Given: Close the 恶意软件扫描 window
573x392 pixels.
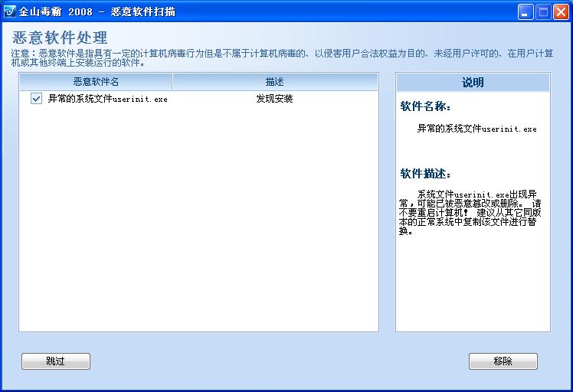Looking at the screenshot, I should point(561,12).
